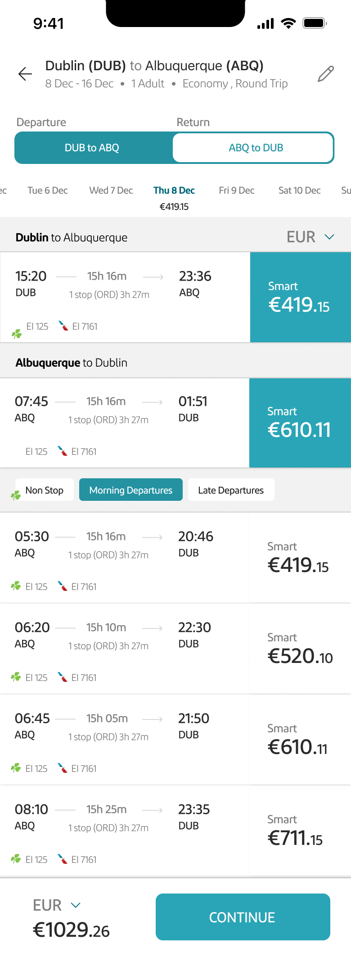Toggle the Late Departures filter

tap(231, 490)
